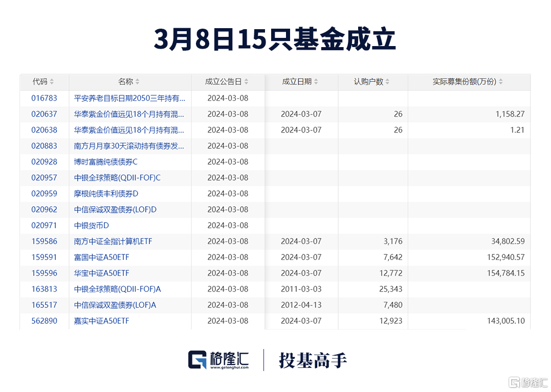Open fund code 020883
This screenshot has width=551, height=392.
pyautogui.click(x=45, y=146)
